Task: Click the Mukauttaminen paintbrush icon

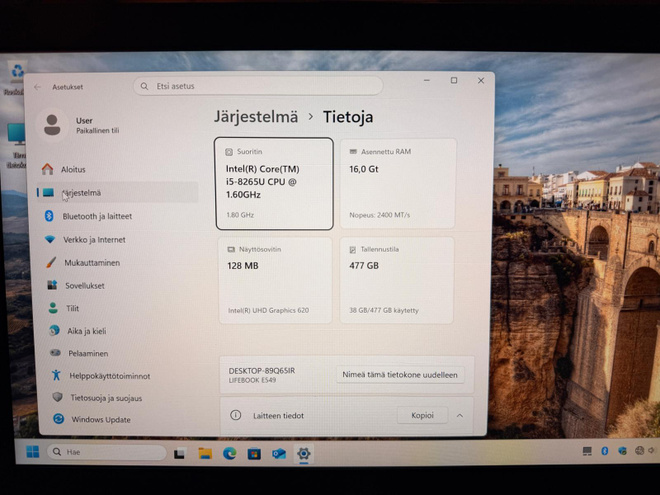Action: pyautogui.click(x=51, y=263)
